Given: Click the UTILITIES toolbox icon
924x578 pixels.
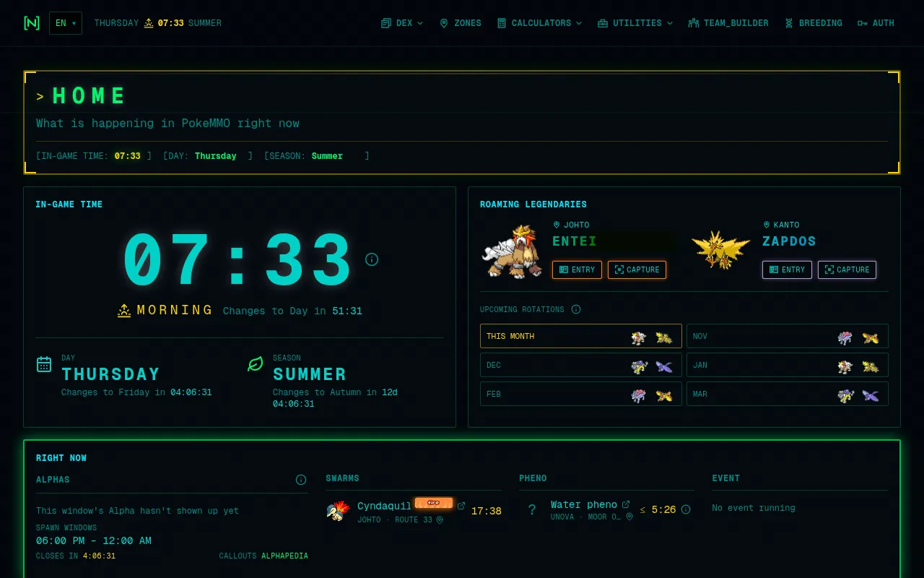Looking at the screenshot, I should point(603,23).
